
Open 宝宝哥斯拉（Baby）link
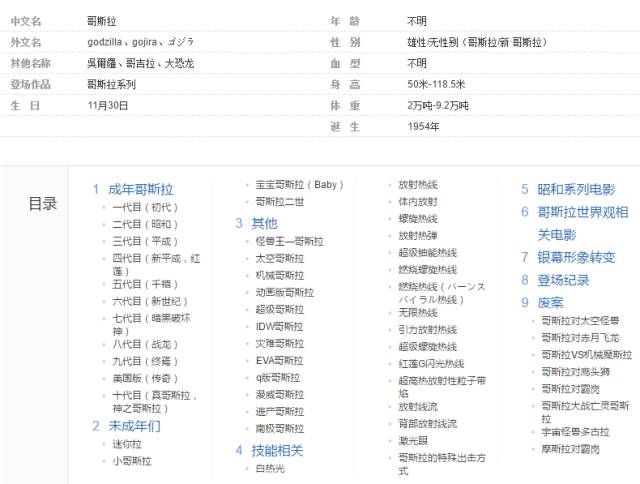(x=300, y=185)
